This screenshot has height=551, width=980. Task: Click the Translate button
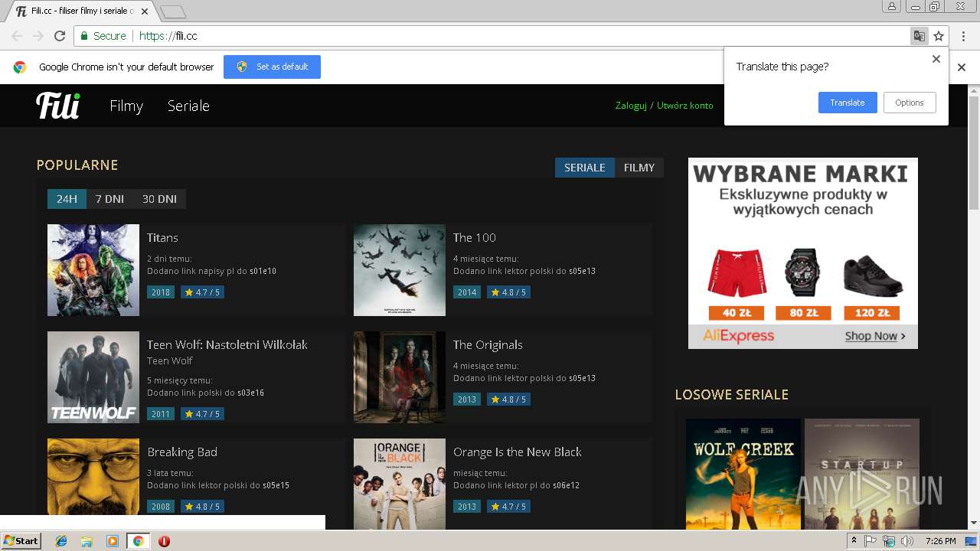(848, 103)
